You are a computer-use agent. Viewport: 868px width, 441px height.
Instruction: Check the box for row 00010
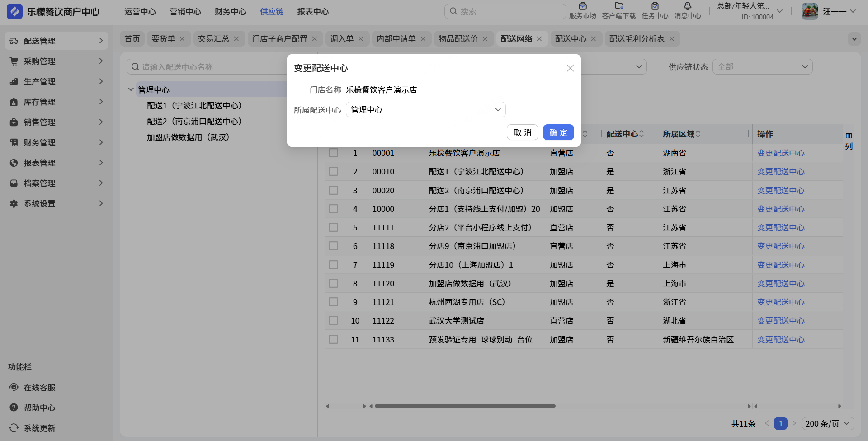333,172
